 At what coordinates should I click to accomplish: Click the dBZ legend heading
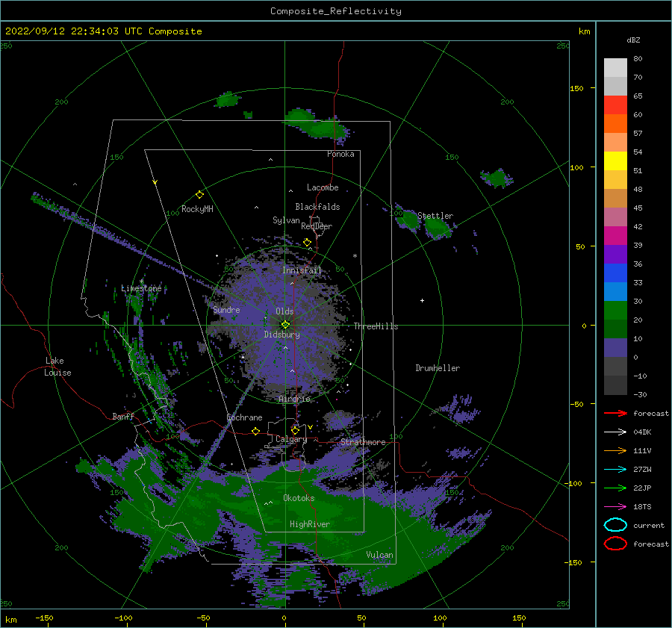[633, 40]
